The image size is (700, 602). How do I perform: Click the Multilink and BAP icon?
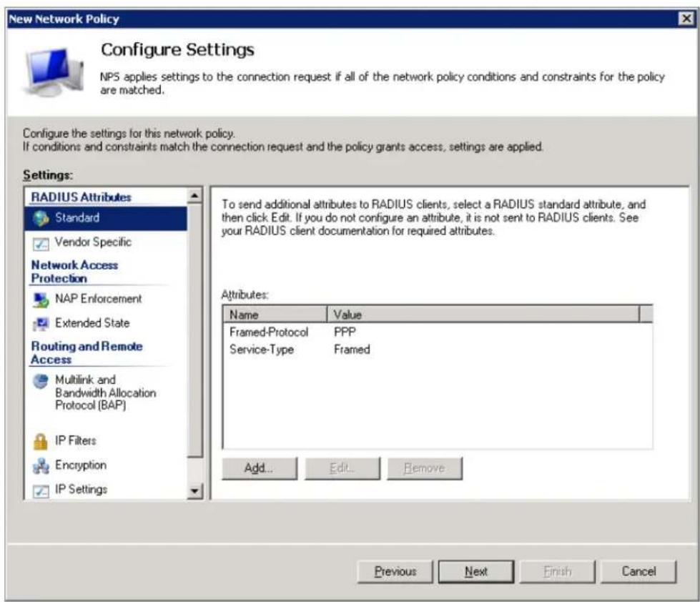[41, 380]
